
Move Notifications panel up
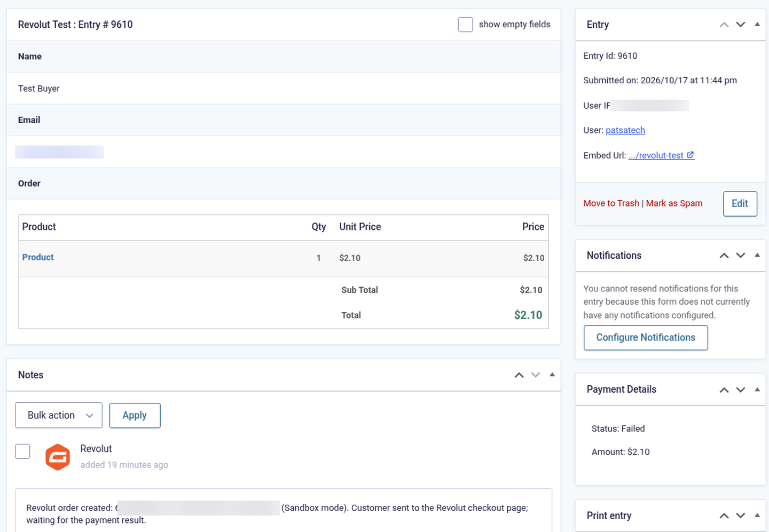(724, 256)
